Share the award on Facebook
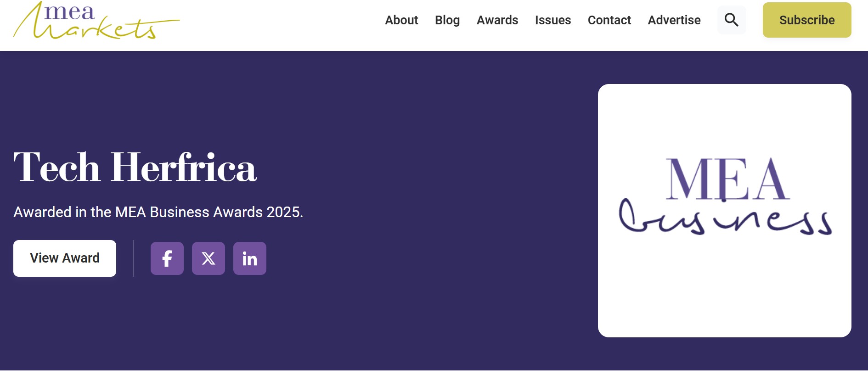 point(167,258)
